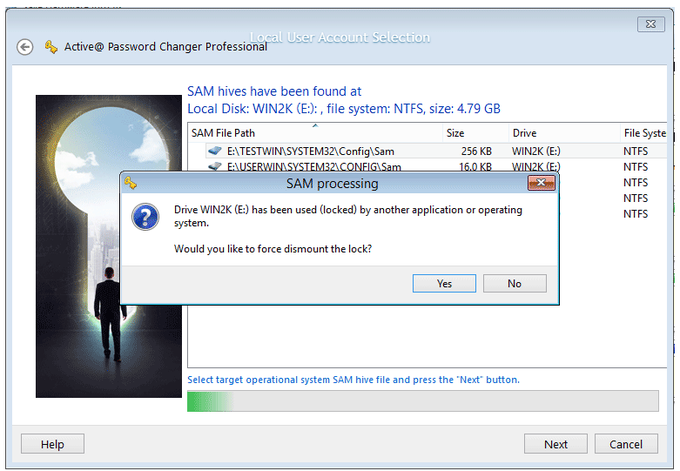Screen dimensions: 680x471
Task: Click the drive icon beside E:\TESTWIN path
Action: pos(215,150)
